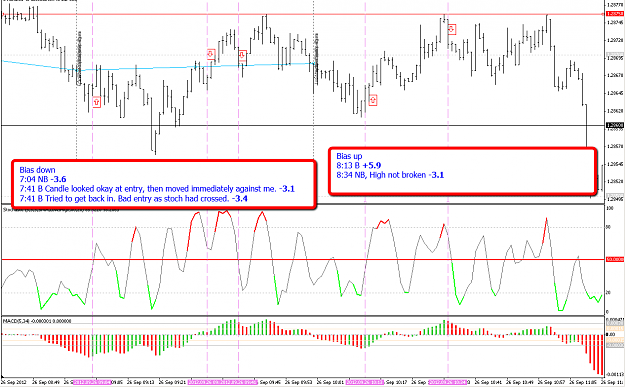Click the 1.20720 value on the price axis
Screen dimensions: 625x387
615,40
